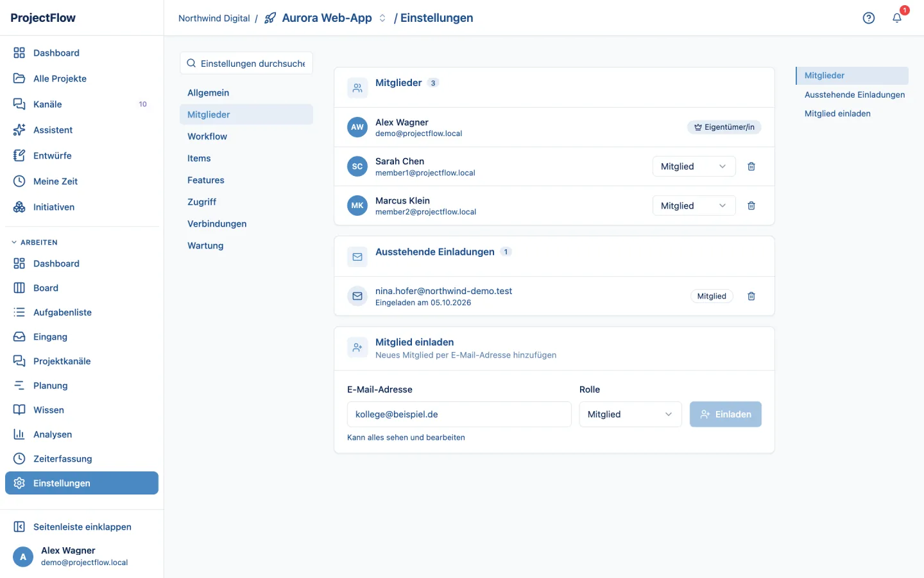The width and height of the screenshot is (924, 578).
Task: Click the Northwind Digital breadcrumb
Action: click(x=214, y=18)
